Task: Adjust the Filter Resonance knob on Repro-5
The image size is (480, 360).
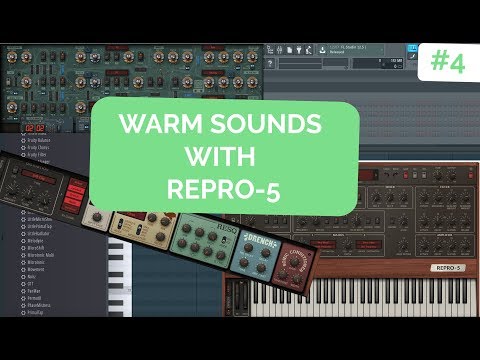Action: pyautogui.click(x=438, y=198)
